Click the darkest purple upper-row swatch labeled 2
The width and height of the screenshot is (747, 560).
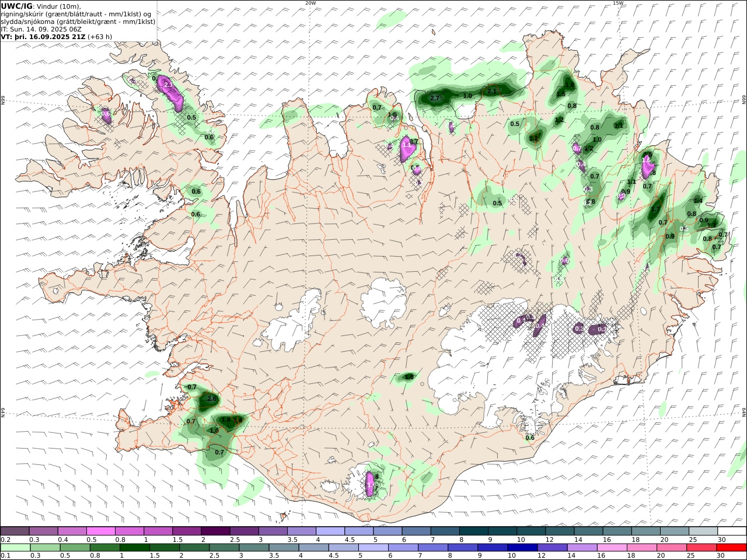[215, 531]
